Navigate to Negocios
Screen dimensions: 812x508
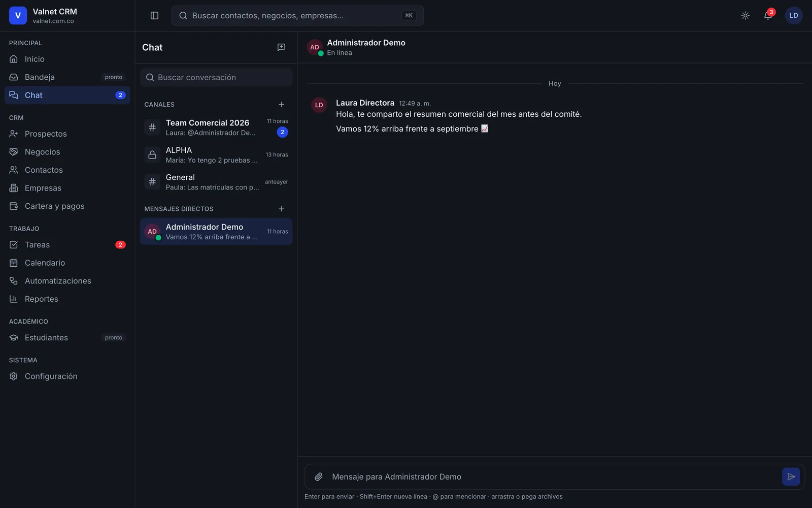[67, 152]
